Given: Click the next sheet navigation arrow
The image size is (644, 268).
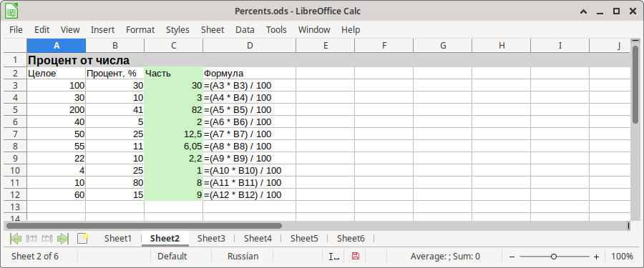Looking at the screenshot, I should (47, 238).
